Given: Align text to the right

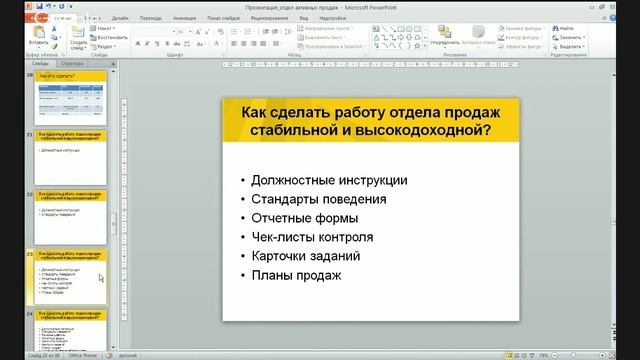Looking at the screenshot, I should click(x=253, y=44).
